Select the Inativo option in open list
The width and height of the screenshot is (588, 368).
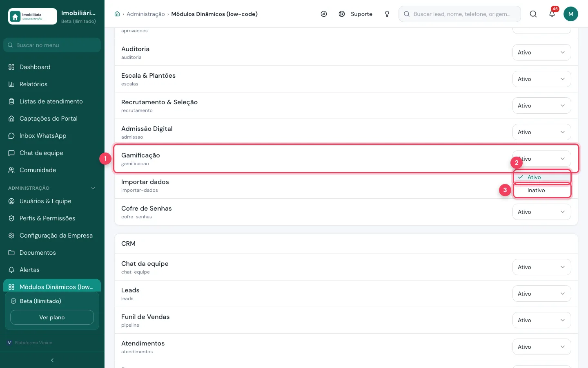point(542,191)
